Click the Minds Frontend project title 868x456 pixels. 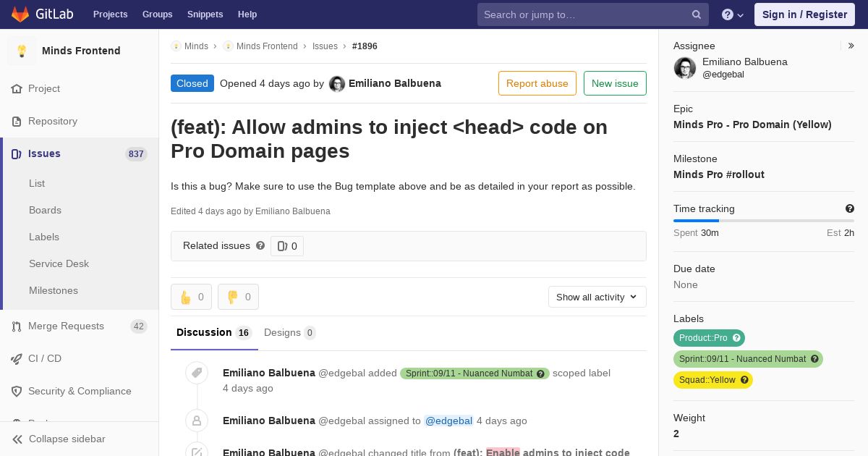tap(81, 51)
